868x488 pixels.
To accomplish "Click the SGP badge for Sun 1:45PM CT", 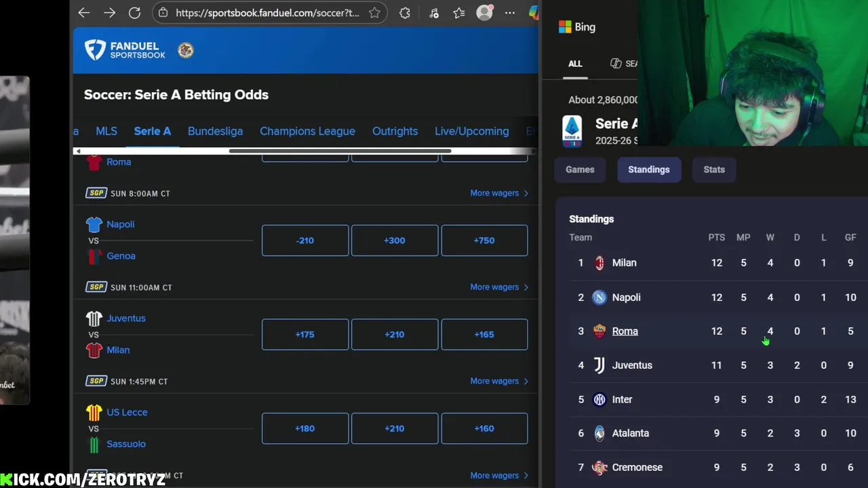I will (x=96, y=382).
